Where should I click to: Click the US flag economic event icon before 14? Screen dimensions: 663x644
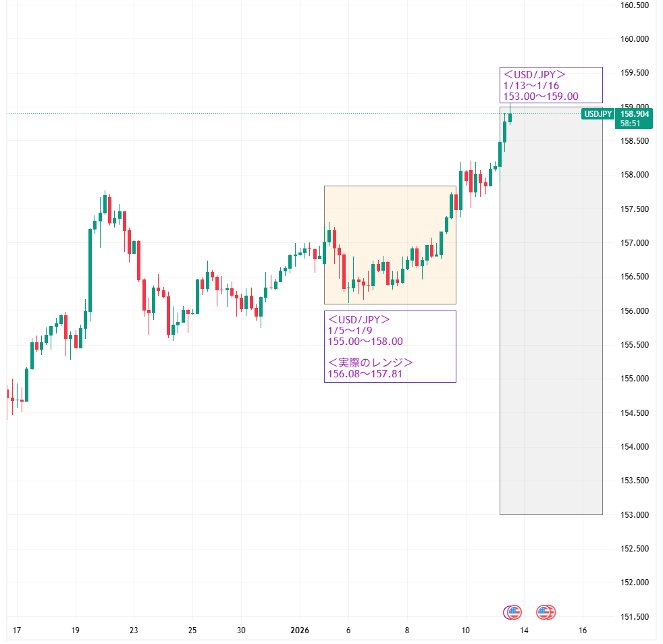coord(513,612)
